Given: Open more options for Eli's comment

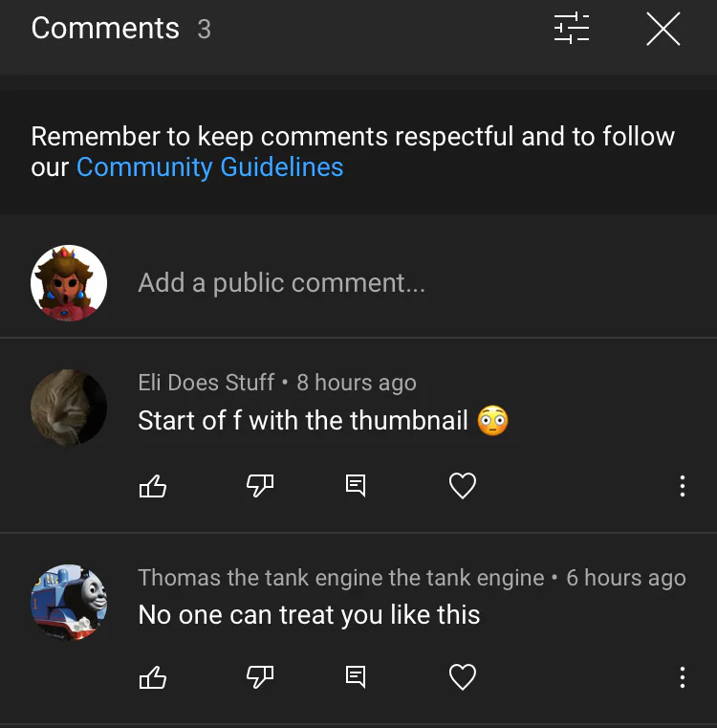Looking at the screenshot, I should pos(682,487).
